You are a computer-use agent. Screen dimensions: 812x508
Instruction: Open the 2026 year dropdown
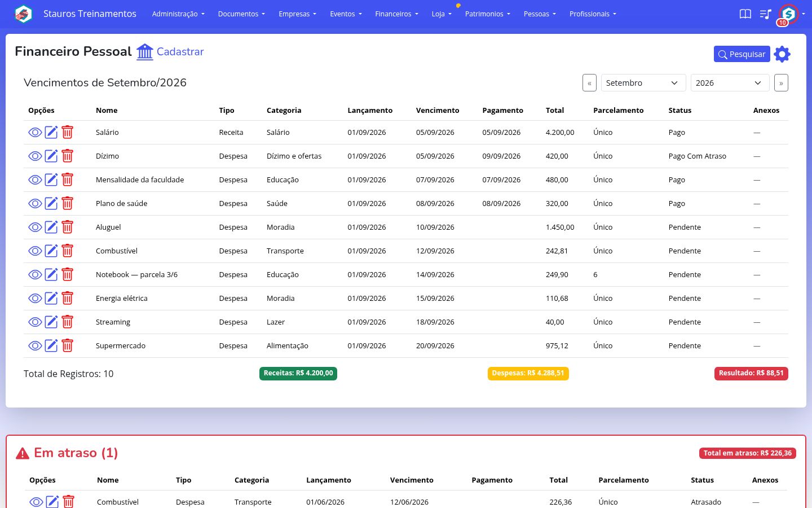click(x=730, y=82)
